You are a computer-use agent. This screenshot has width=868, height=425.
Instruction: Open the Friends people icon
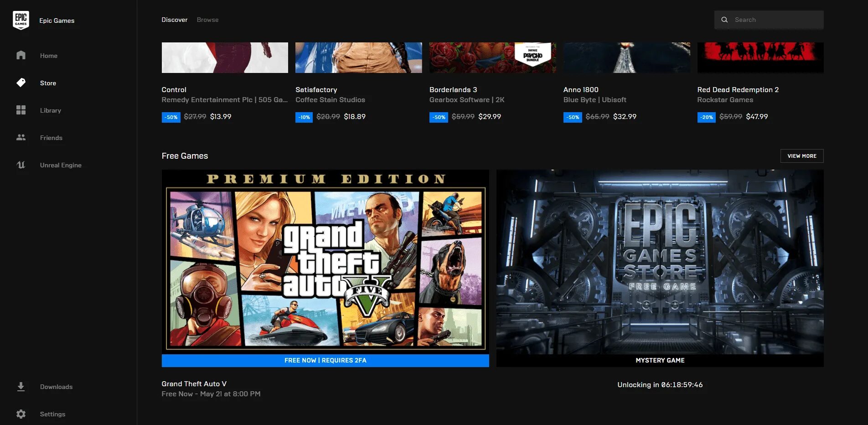pyautogui.click(x=21, y=137)
